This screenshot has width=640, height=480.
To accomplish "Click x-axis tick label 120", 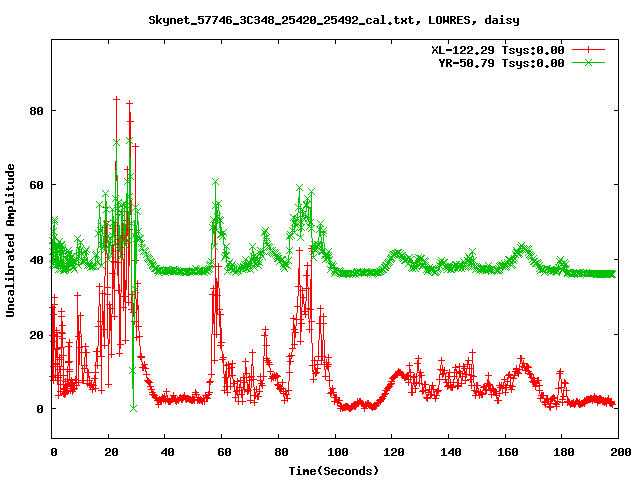I will pos(394,452).
